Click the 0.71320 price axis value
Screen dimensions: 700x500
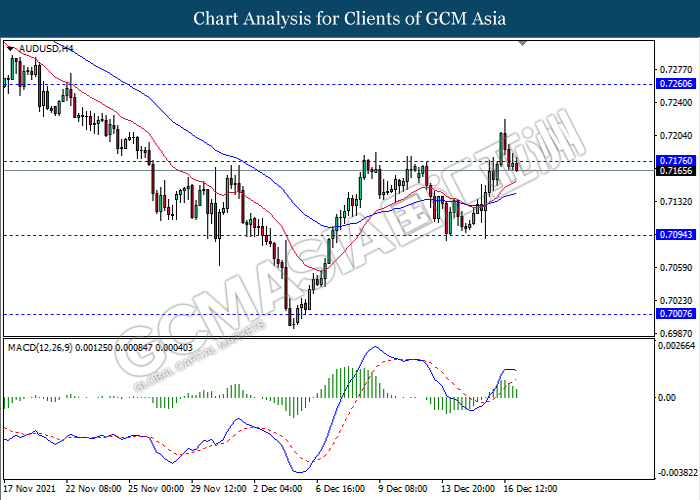[x=676, y=202]
